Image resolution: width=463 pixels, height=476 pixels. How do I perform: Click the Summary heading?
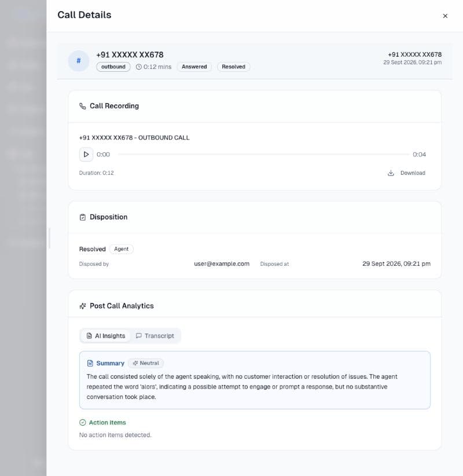point(111,363)
